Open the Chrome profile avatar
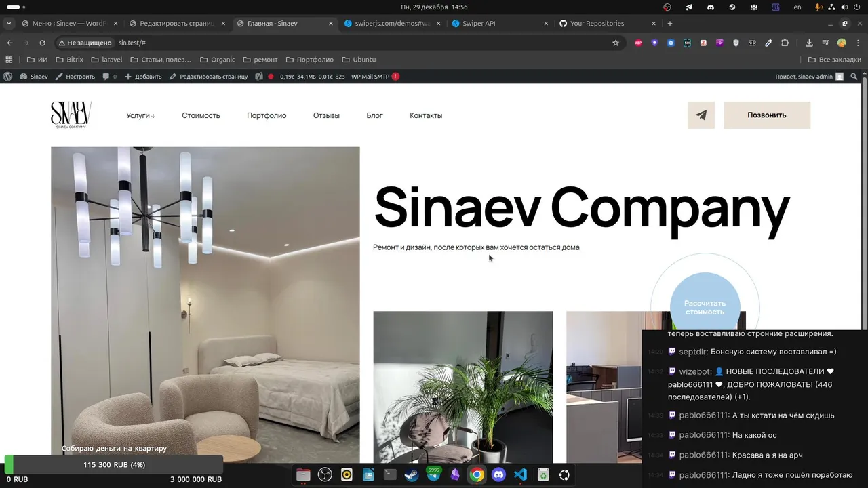The image size is (868, 488). coord(842,43)
